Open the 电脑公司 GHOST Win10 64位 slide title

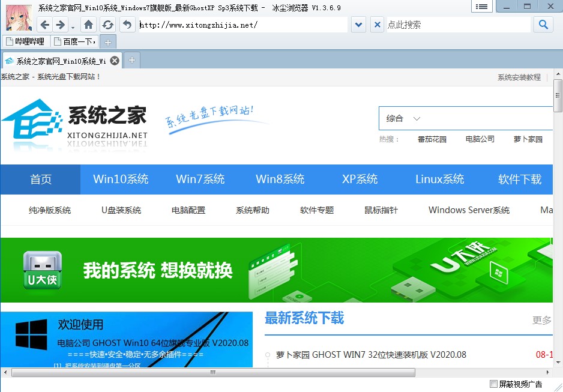pyautogui.click(x=153, y=343)
